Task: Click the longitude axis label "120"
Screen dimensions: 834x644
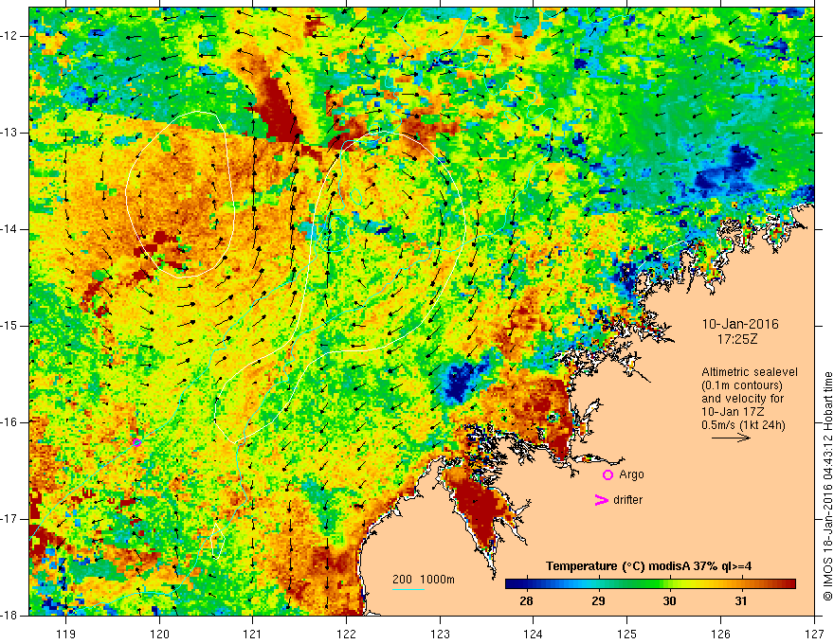Action: (159, 634)
